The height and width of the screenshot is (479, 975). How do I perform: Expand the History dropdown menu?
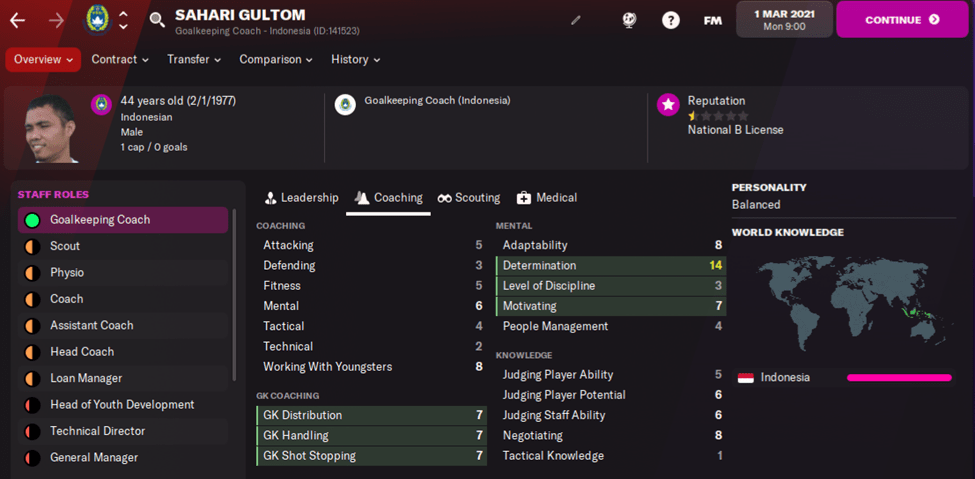355,60
